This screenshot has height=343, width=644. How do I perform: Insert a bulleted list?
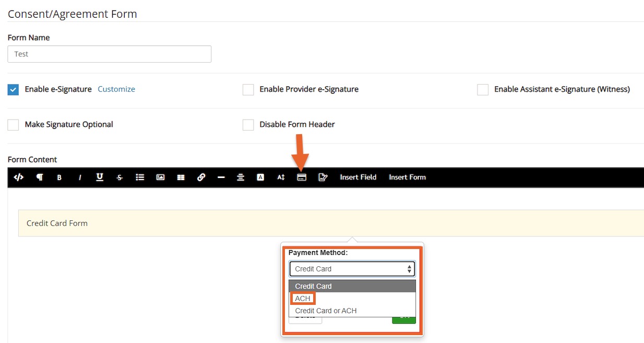(x=140, y=177)
